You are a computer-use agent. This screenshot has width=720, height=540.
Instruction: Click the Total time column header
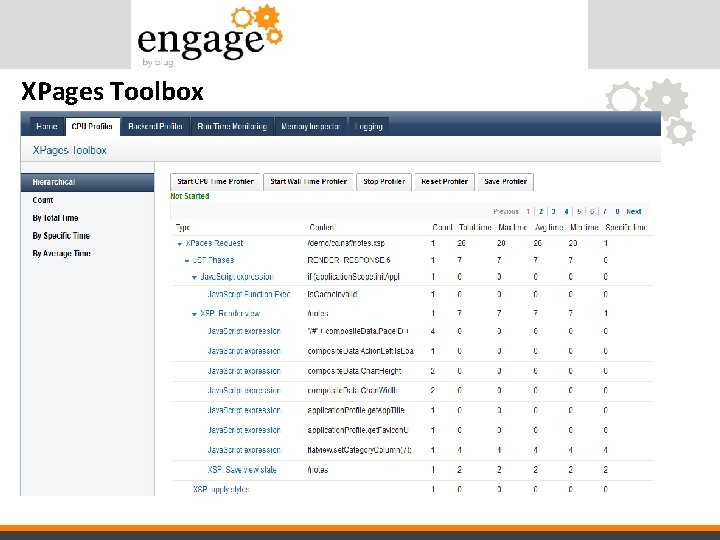tap(475, 227)
